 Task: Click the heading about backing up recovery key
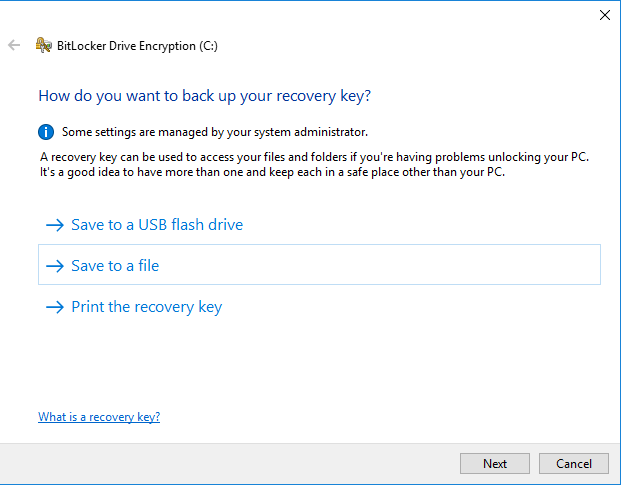(204, 96)
